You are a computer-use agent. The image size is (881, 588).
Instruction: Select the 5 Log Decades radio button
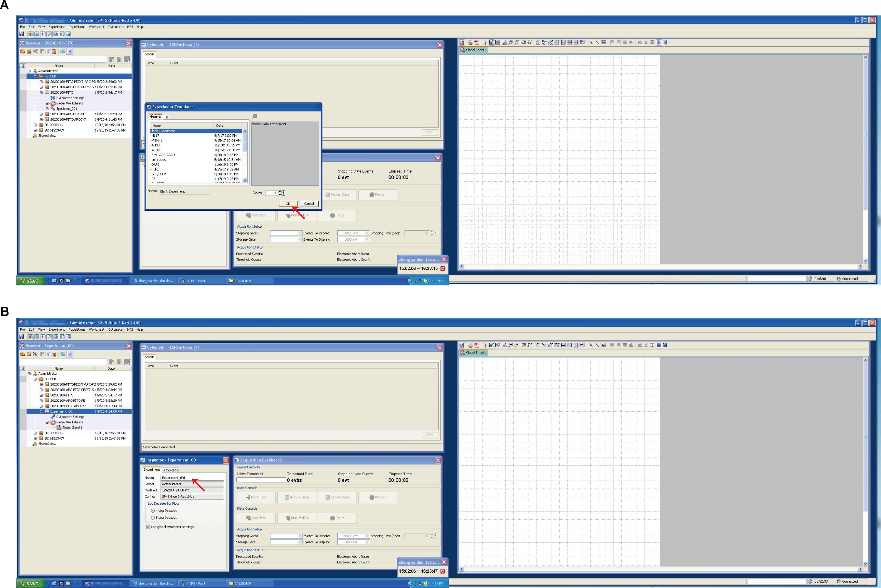[153, 518]
